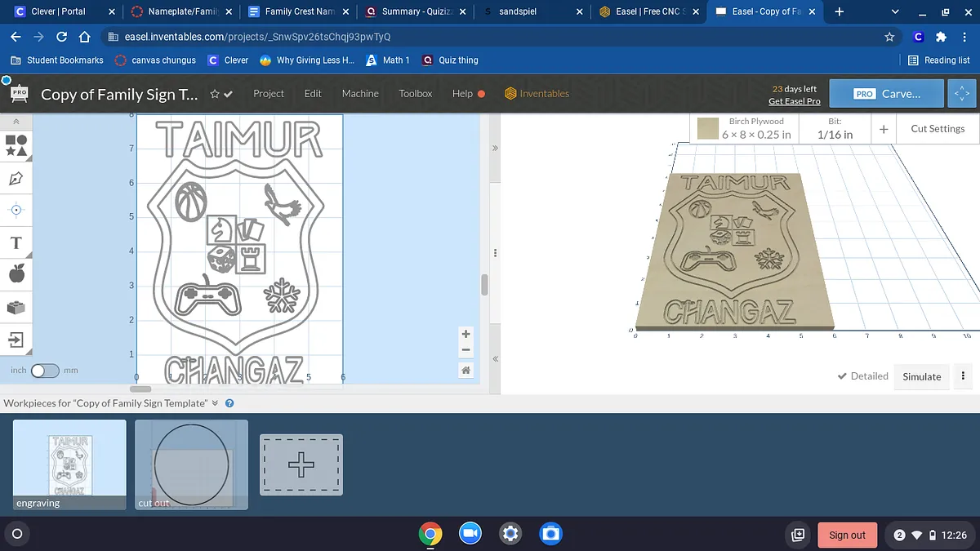Click the Simulate button
The image size is (980, 551).
[x=921, y=376]
